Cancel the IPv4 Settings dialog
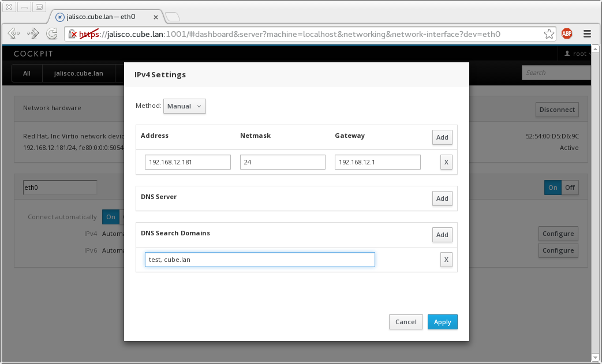Viewport: 602px width, 364px height. 406,322
